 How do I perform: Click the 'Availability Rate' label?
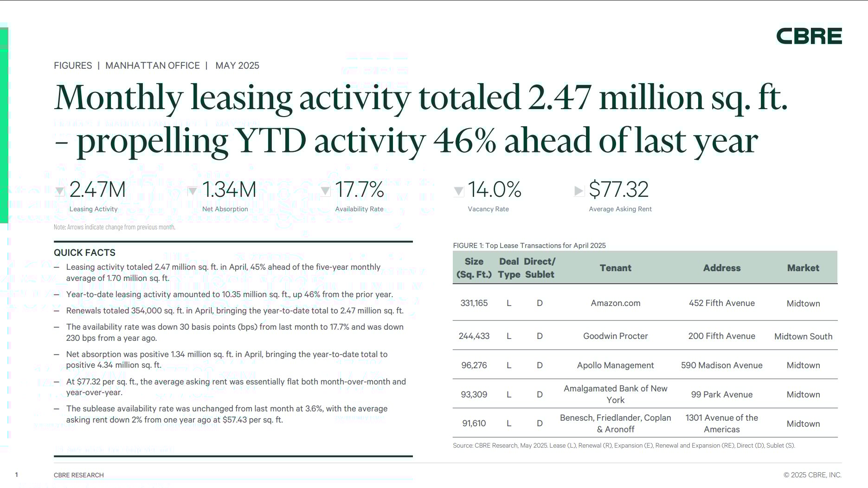pyautogui.click(x=359, y=209)
